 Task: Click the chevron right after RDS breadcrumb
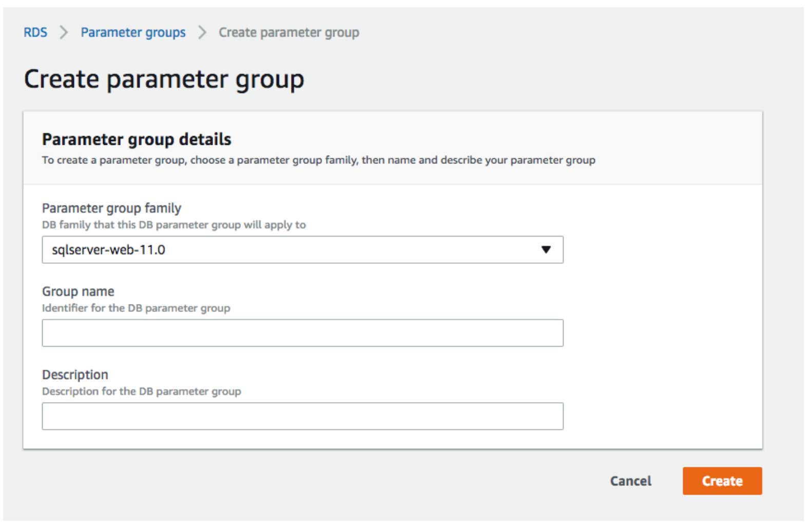pyautogui.click(x=64, y=32)
